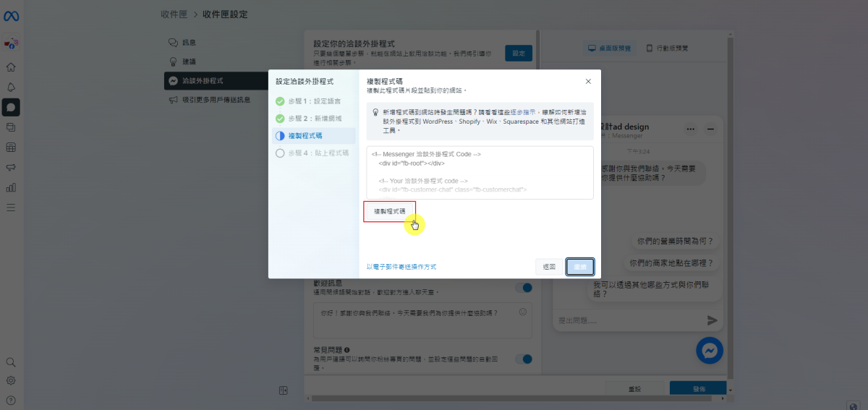Open Insights bar chart icon

coord(11,188)
